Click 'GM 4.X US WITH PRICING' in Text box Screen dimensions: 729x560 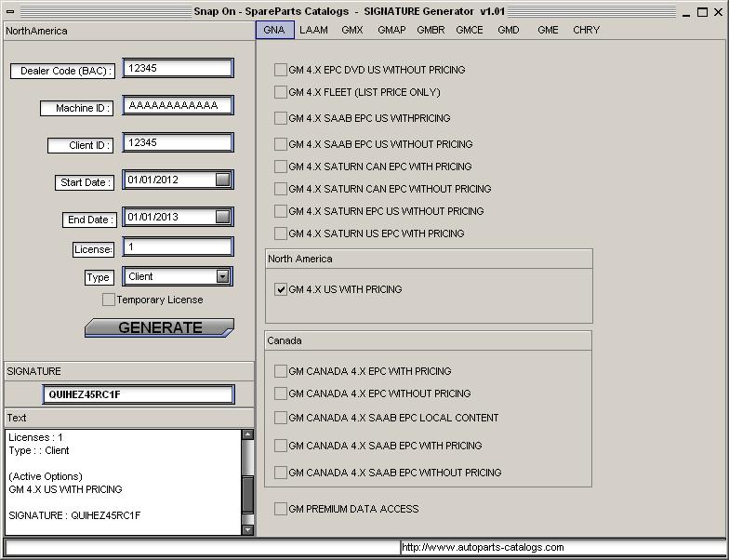coord(65,489)
